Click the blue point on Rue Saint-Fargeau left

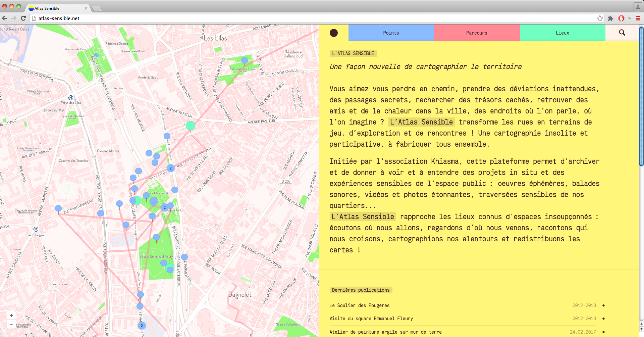(58, 208)
